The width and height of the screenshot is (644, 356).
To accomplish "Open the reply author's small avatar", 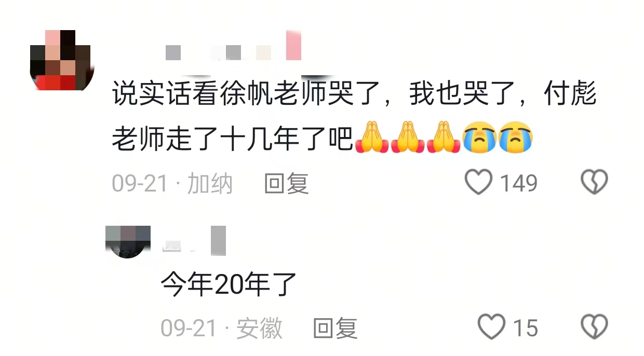I will tap(128, 242).
